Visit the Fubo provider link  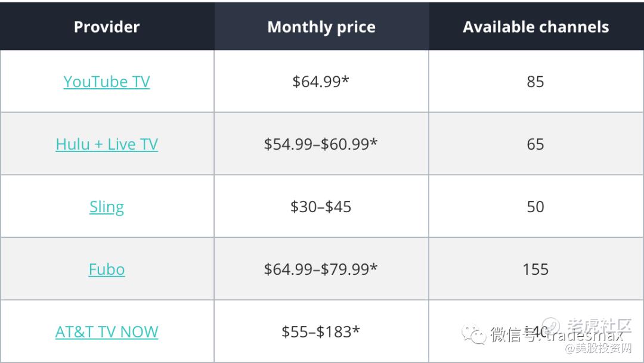point(107,269)
